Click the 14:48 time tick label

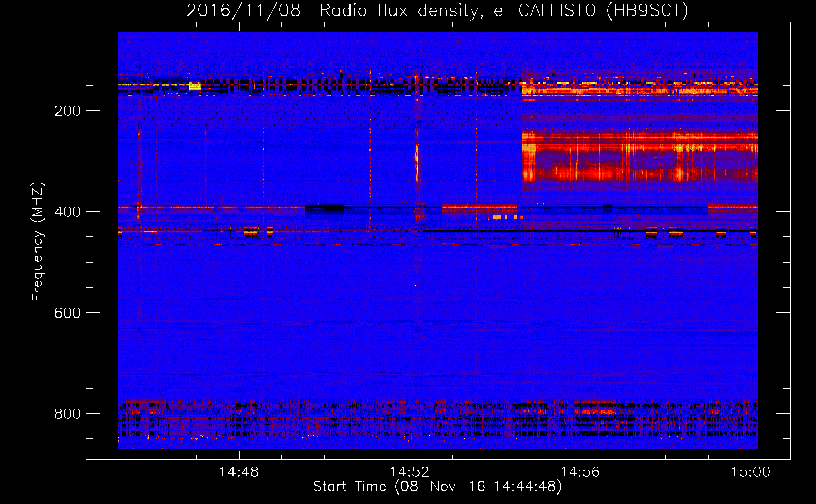(239, 472)
